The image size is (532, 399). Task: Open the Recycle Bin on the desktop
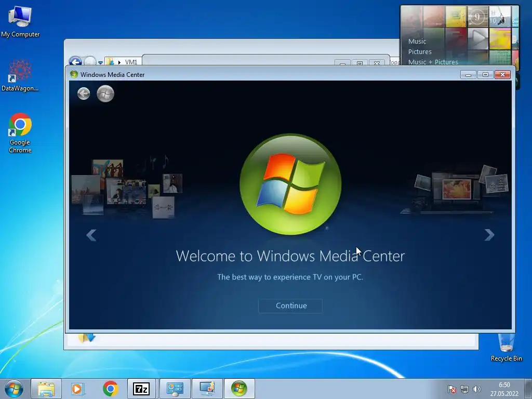pyautogui.click(x=506, y=348)
